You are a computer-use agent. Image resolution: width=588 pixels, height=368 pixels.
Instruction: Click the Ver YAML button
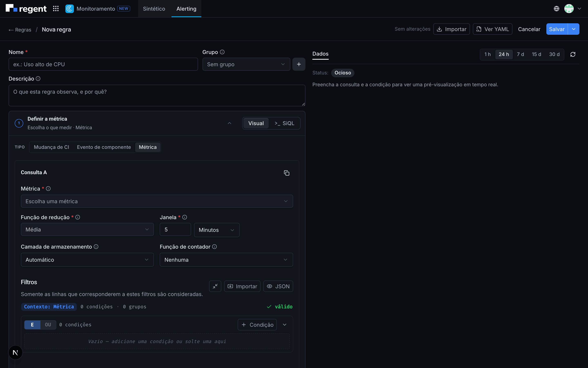[492, 29]
